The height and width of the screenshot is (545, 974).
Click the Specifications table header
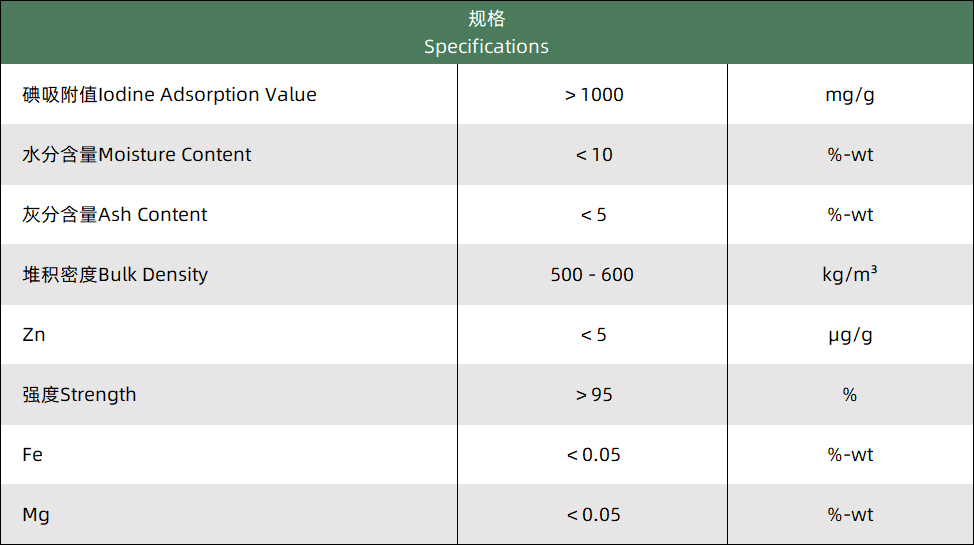486,33
